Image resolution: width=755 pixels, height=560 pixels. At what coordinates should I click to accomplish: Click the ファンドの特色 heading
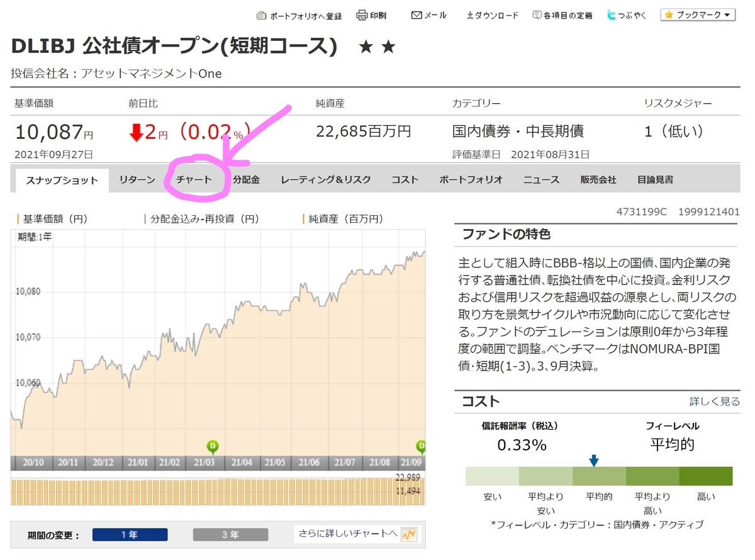coord(506,234)
